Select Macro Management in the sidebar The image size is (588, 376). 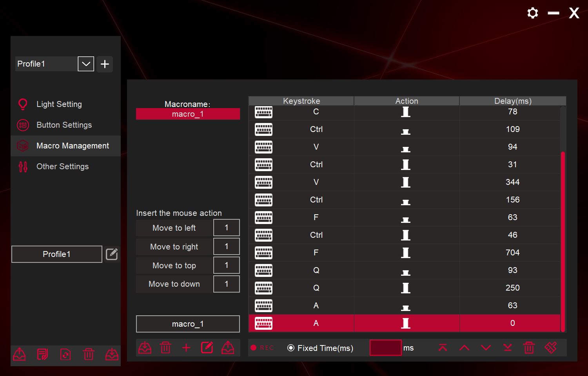[65, 146]
